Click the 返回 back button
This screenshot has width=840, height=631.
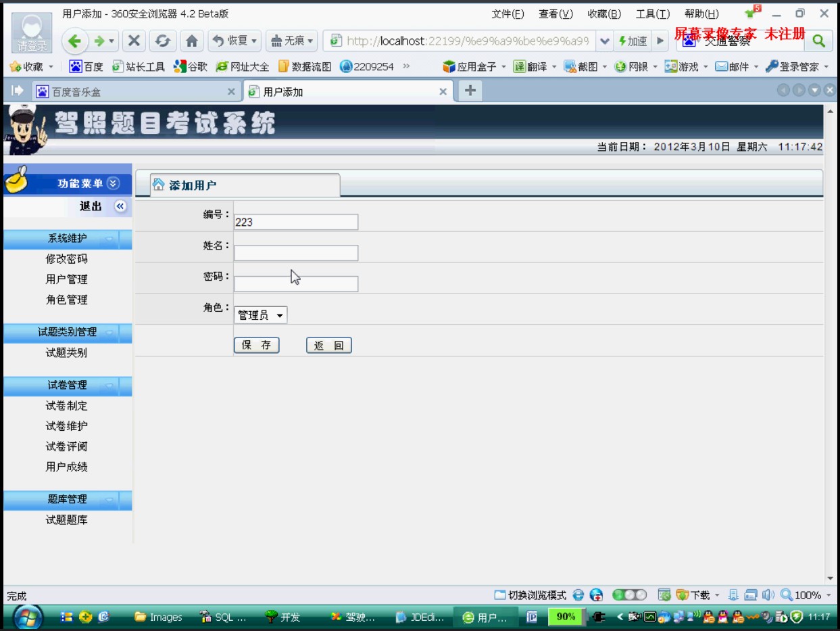329,346
